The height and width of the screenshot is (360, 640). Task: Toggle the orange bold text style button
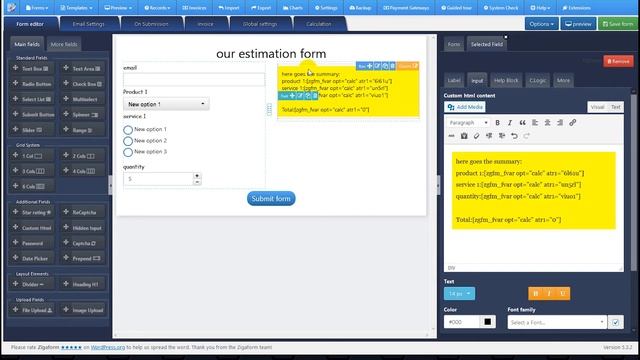[x=536, y=293]
